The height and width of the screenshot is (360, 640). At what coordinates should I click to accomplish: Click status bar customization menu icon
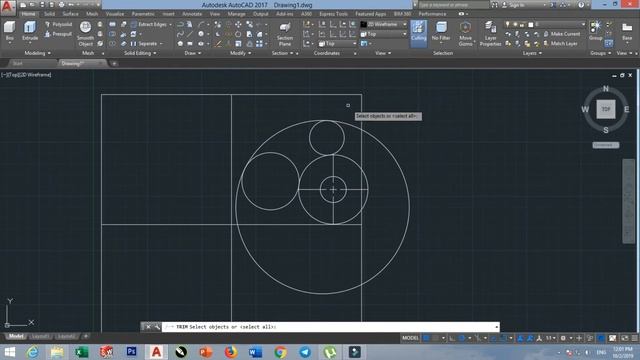pos(634,338)
